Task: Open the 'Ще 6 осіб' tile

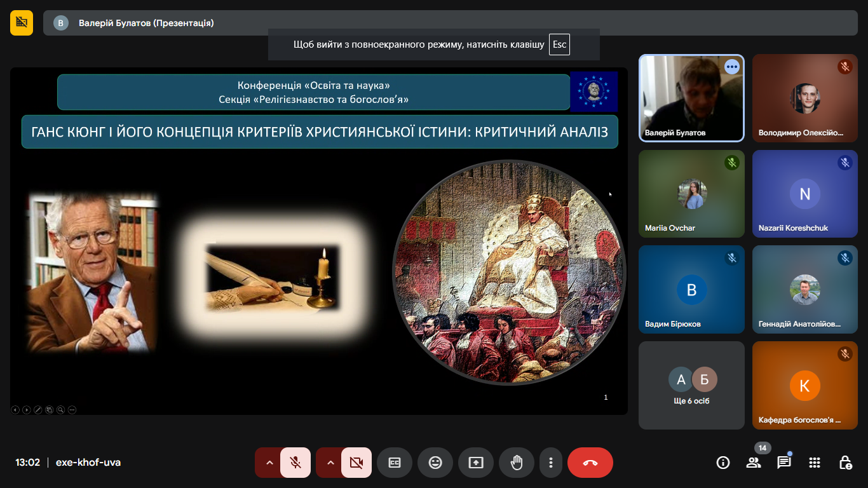Action: tap(691, 385)
